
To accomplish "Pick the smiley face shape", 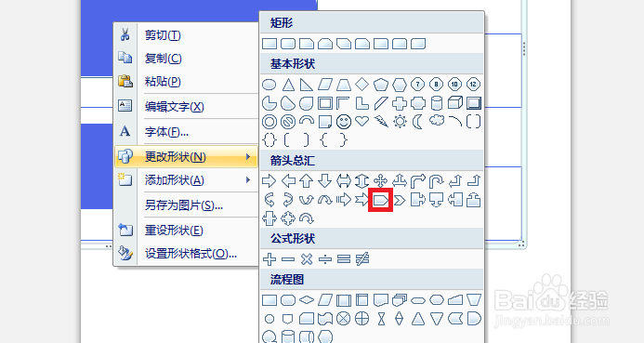I will pos(343,122).
